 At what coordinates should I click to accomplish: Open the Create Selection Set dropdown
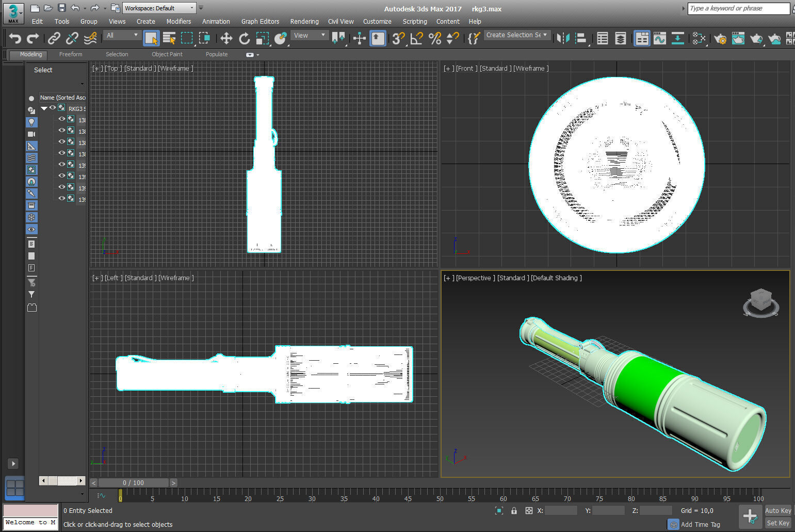[x=517, y=35]
